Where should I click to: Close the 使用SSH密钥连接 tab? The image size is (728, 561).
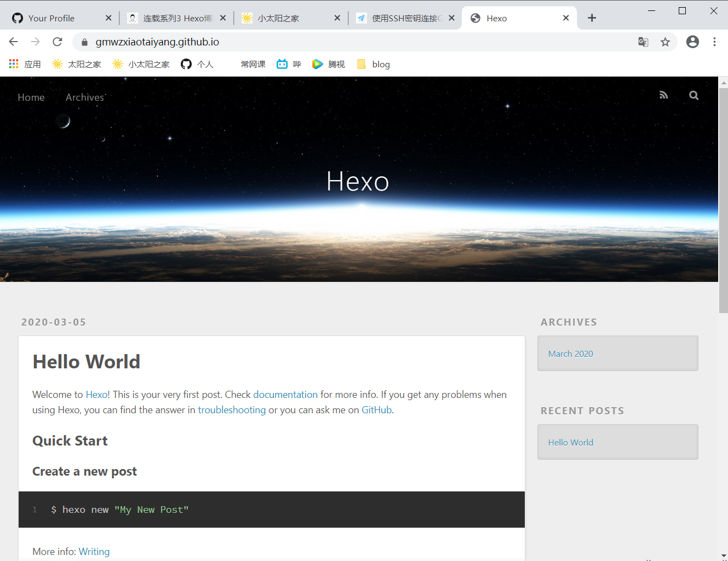tap(451, 18)
